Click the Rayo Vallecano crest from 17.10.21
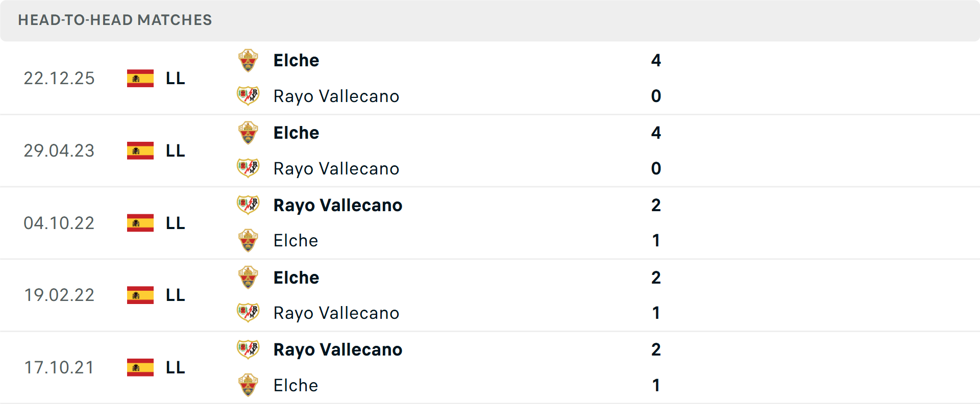This screenshot has height=404, width=980. pos(248,349)
